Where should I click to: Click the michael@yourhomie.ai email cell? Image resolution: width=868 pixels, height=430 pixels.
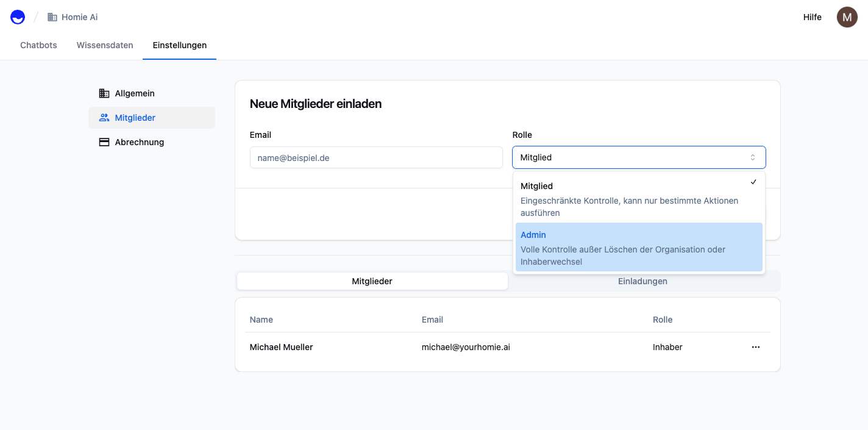point(466,347)
